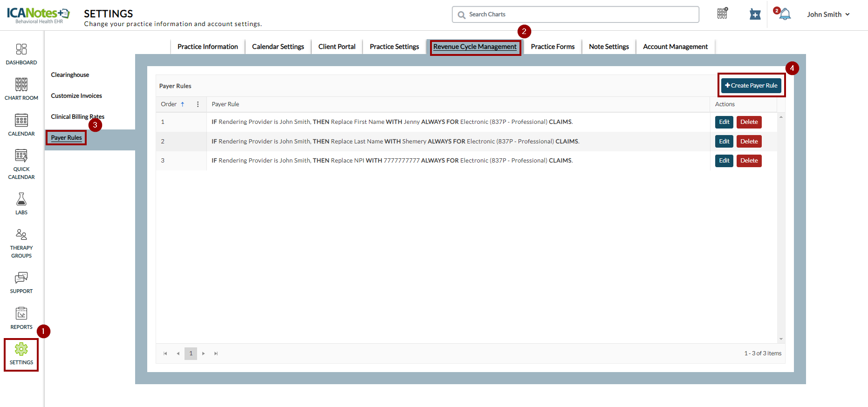Click the notifications bell icon
868x407 pixels.
pos(785,14)
